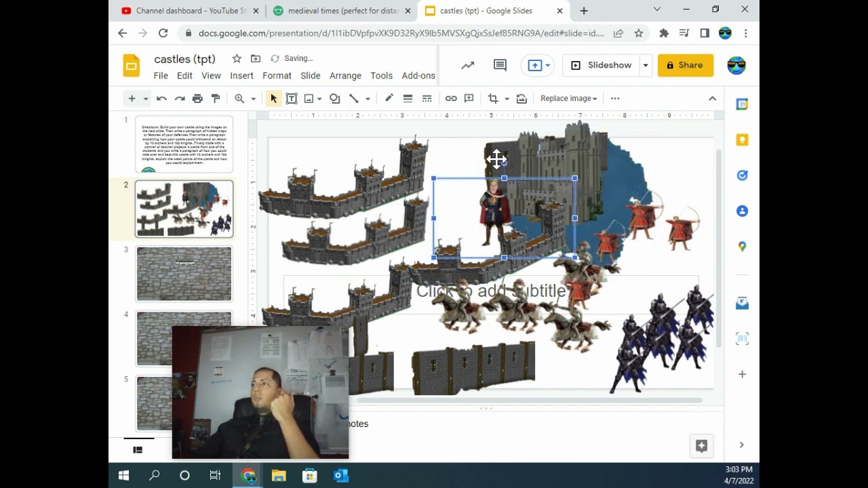This screenshot has width=868, height=488.
Task: Open the Shape tool
Action: tap(335, 98)
